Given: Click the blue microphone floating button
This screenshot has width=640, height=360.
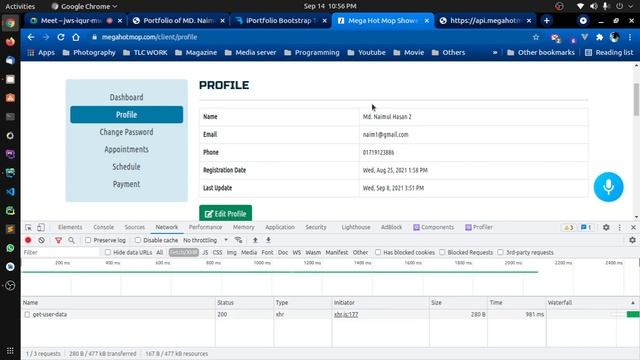Looking at the screenshot, I should [608, 187].
